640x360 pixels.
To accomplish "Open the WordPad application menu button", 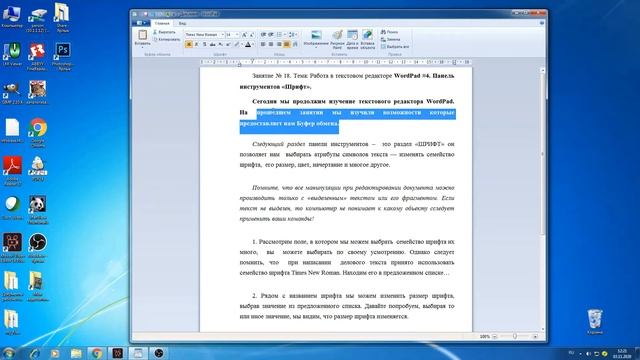I will point(142,23).
